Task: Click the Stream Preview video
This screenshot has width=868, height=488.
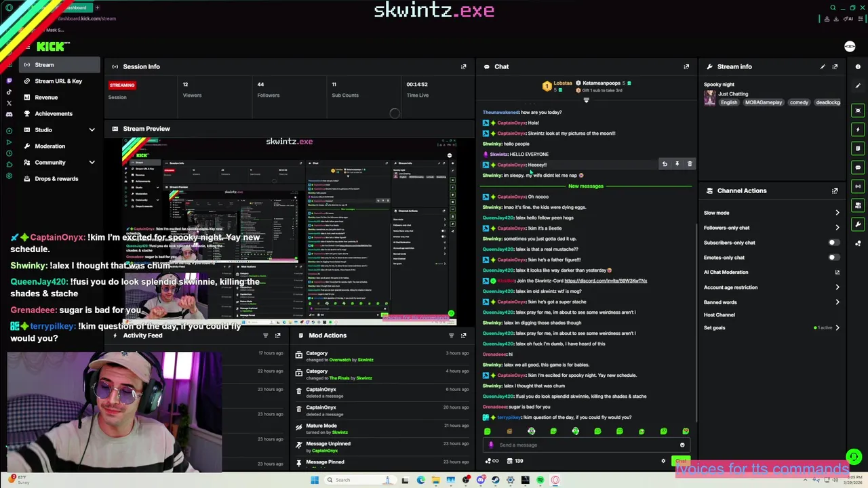Action: 290,230
